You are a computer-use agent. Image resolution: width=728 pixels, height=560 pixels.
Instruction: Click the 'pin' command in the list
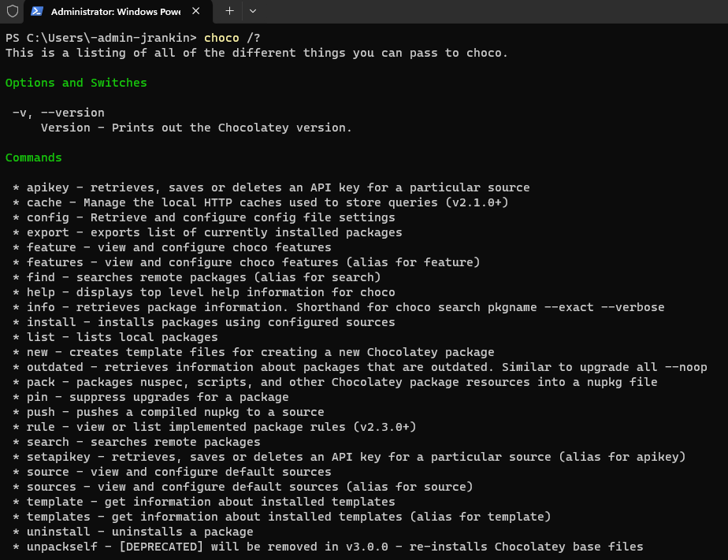pyautogui.click(x=37, y=397)
